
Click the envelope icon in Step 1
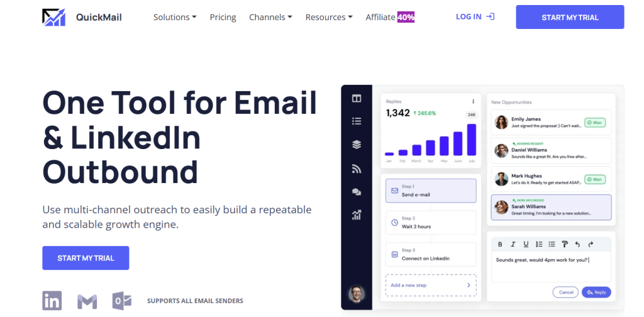coord(395,191)
